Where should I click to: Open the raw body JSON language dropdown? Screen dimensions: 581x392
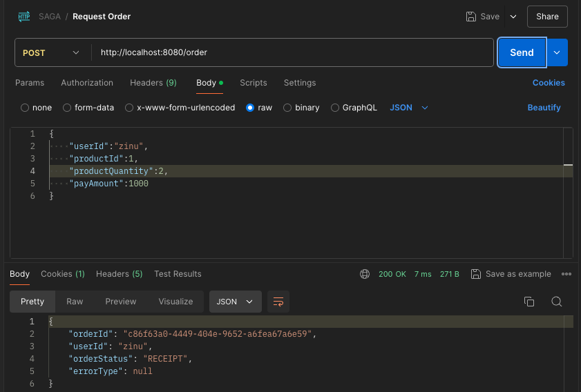[x=409, y=108]
